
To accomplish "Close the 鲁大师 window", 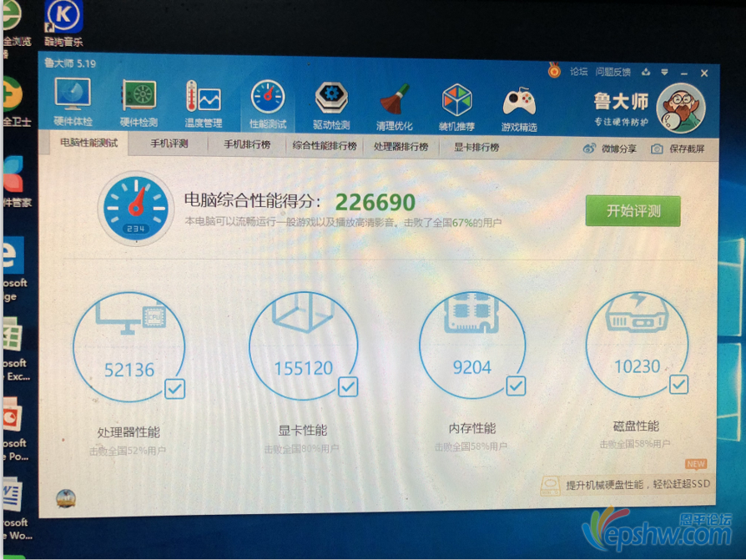I will pos(704,73).
